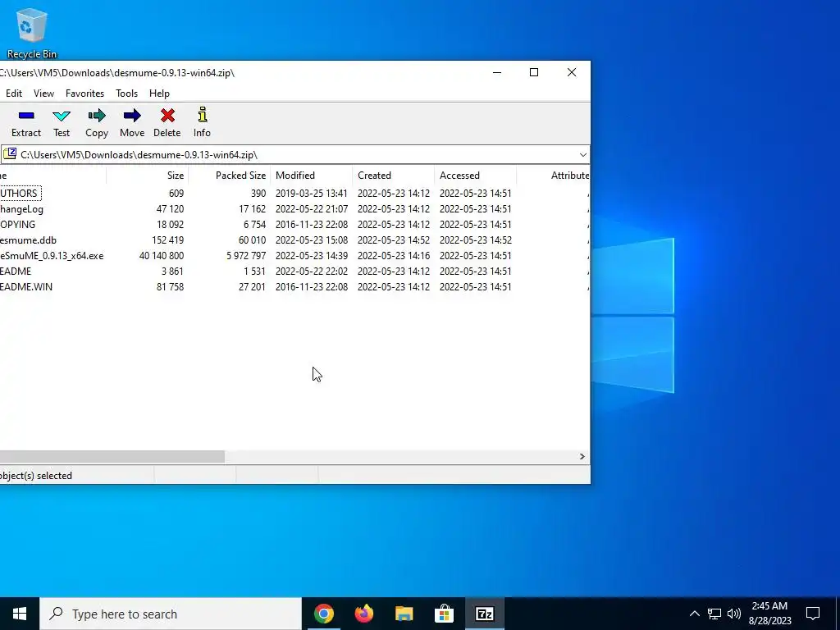
Task: Select the DeSmuME_0.9.13_x64.exe file
Action: [x=294, y=256]
